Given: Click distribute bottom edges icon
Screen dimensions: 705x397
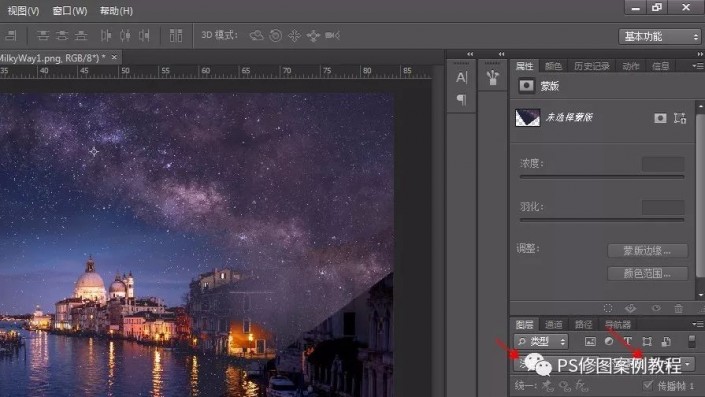Looking at the screenshot, I should click(x=81, y=35).
